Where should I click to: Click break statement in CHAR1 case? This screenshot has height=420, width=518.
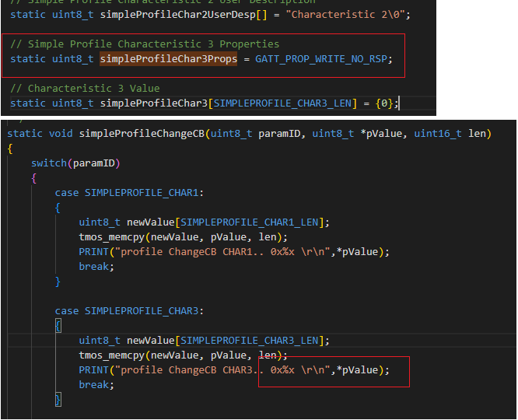point(96,266)
